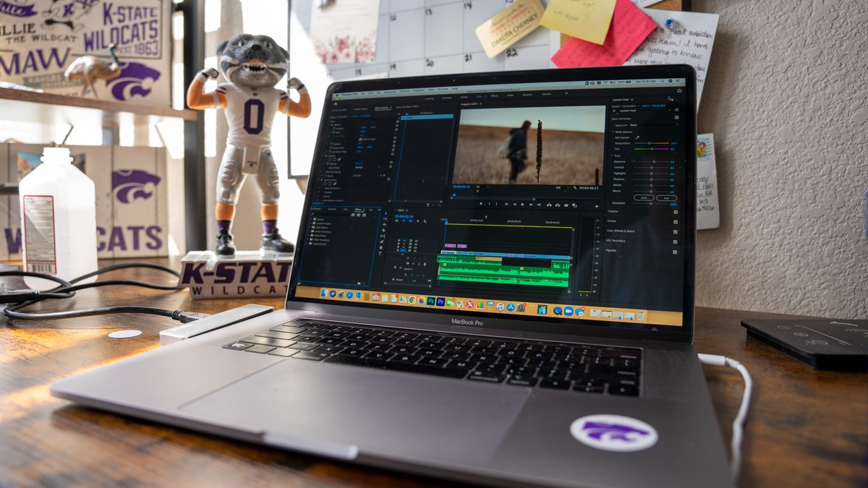Select the Slip tool in timeline toolbar
The height and width of the screenshot is (488, 868).
pyautogui.click(x=383, y=236)
